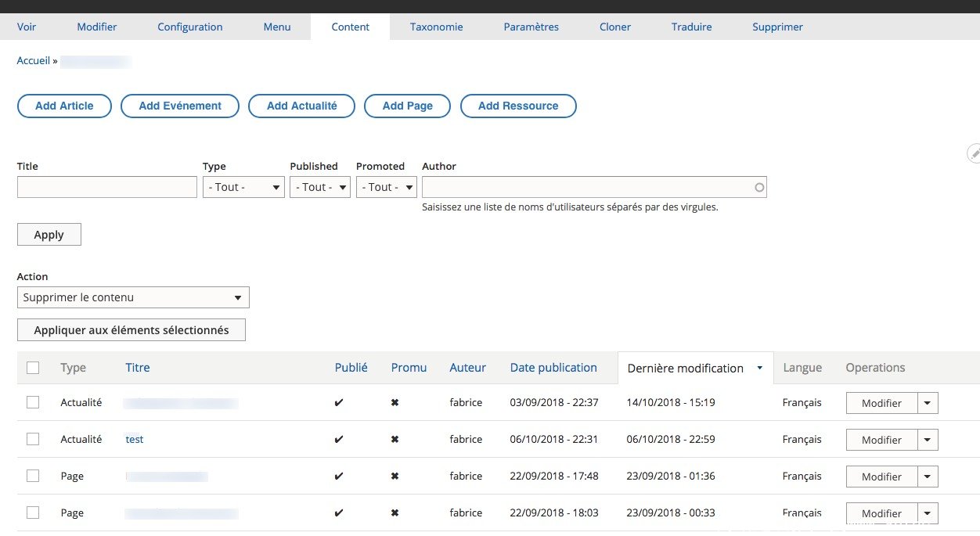Check the box for the 14/10/2018 Actualité row

33,402
